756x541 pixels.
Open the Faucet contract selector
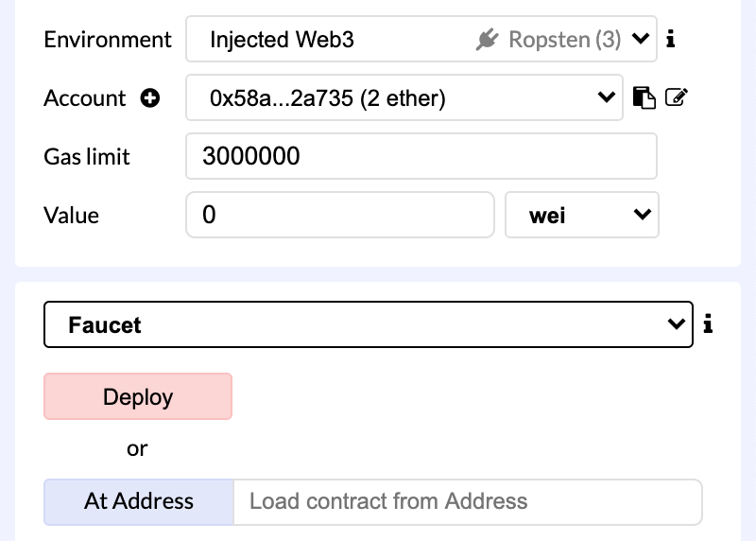coord(369,324)
